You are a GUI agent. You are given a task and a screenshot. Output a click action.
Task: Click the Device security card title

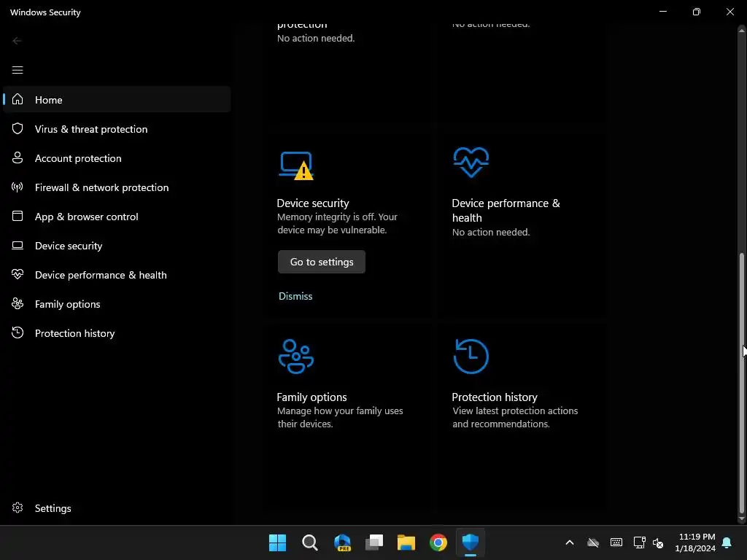pyautogui.click(x=313, y=203)
